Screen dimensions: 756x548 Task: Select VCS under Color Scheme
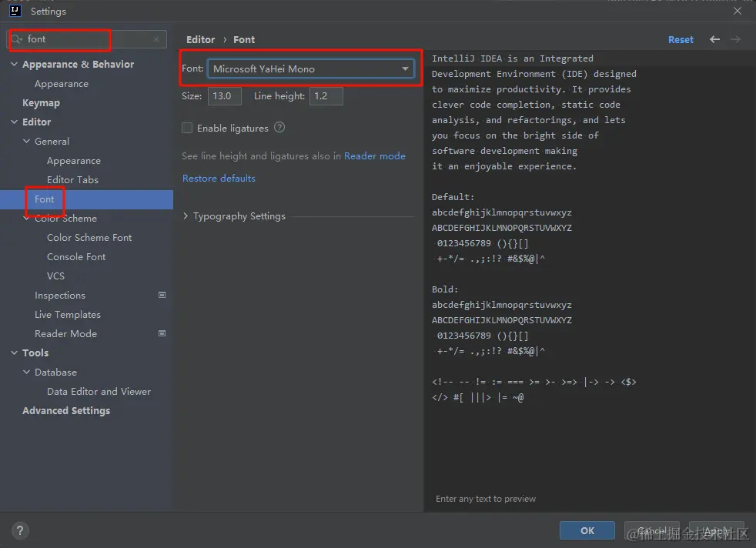pyautogui.click(x=55, y=276)
